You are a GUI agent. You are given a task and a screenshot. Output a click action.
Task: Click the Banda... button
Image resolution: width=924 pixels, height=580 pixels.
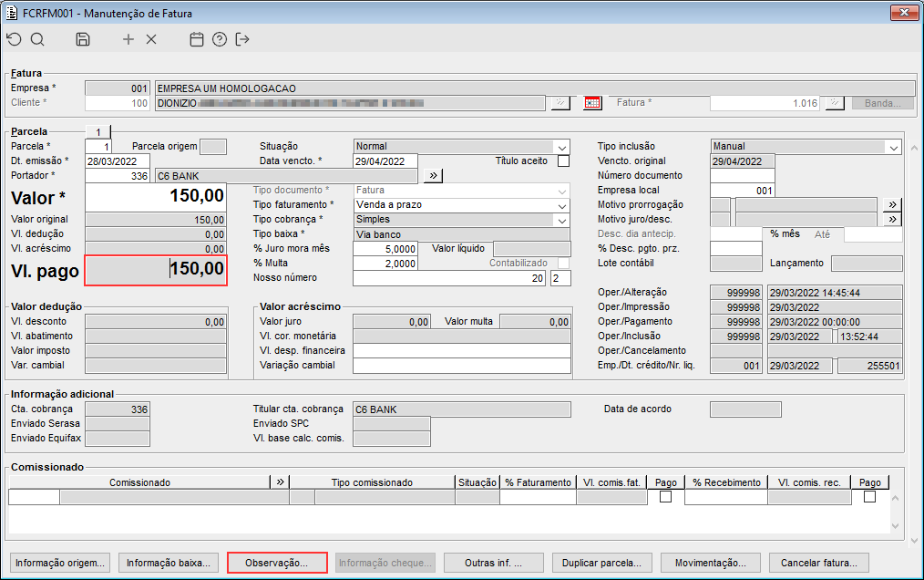883,103
